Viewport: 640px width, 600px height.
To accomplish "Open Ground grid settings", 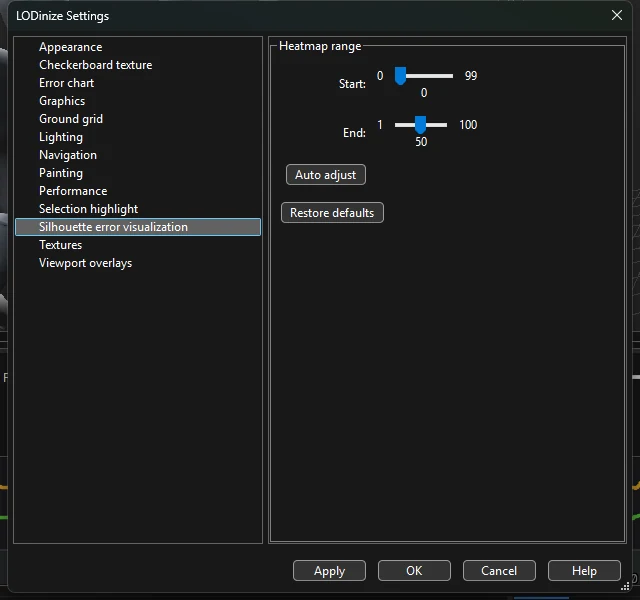I will pos(138,119).
